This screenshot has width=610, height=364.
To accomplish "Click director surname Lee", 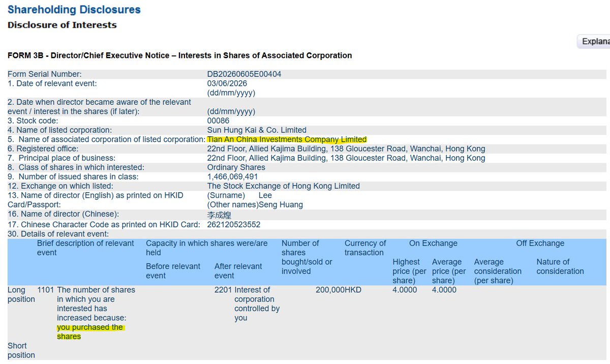I will (x=265, y=195).
